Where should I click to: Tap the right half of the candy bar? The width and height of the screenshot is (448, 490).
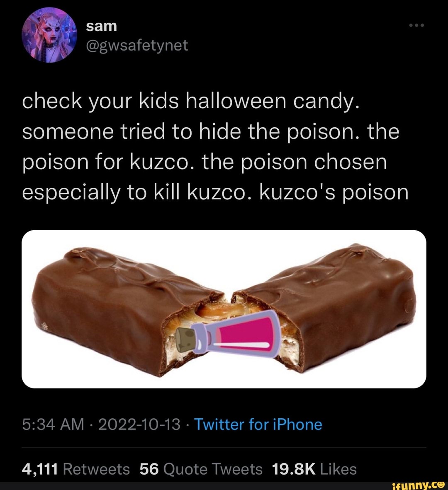340,307
